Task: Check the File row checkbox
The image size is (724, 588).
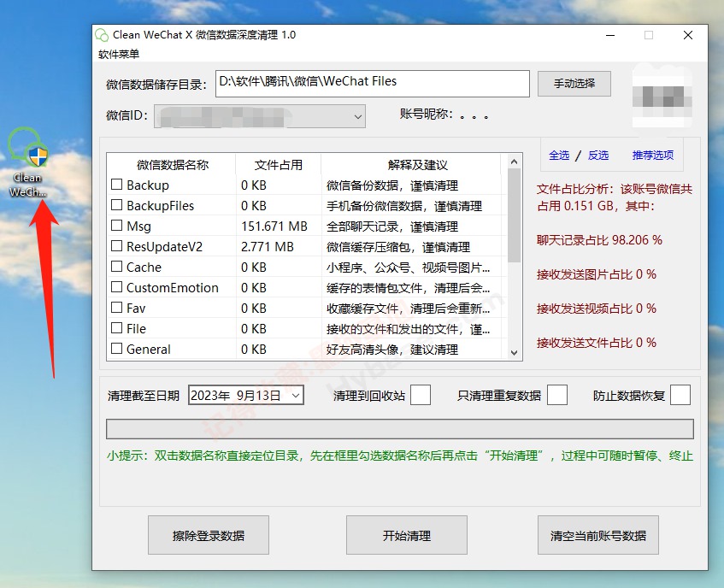Action: [117, 328]
